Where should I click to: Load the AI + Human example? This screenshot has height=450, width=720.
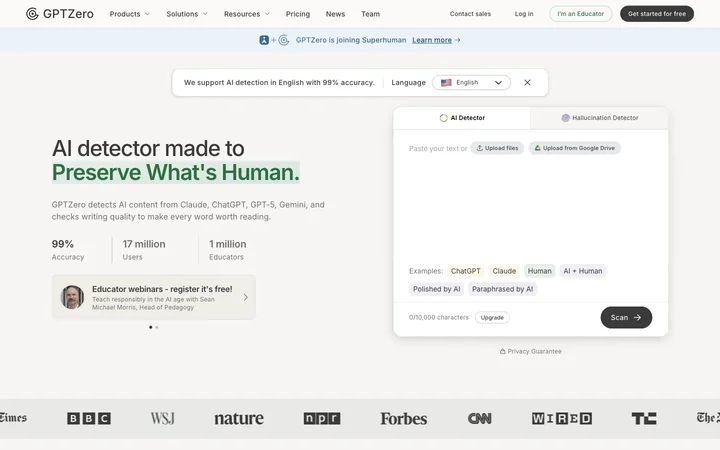pyautogui.click(x=583, y=271)
